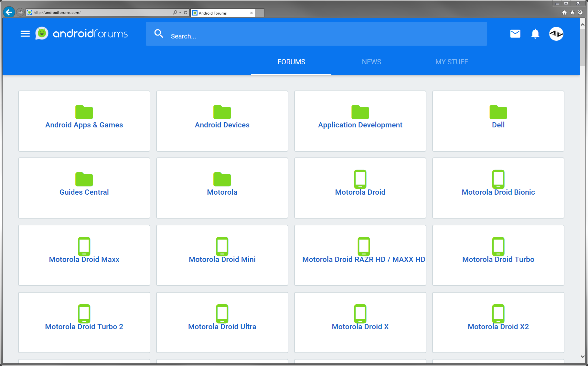Image resolution: width=588 pixels, height=366 pixels.
Task: Click the Motorola Droid Bionic phone icon
Action: point(498,179)
